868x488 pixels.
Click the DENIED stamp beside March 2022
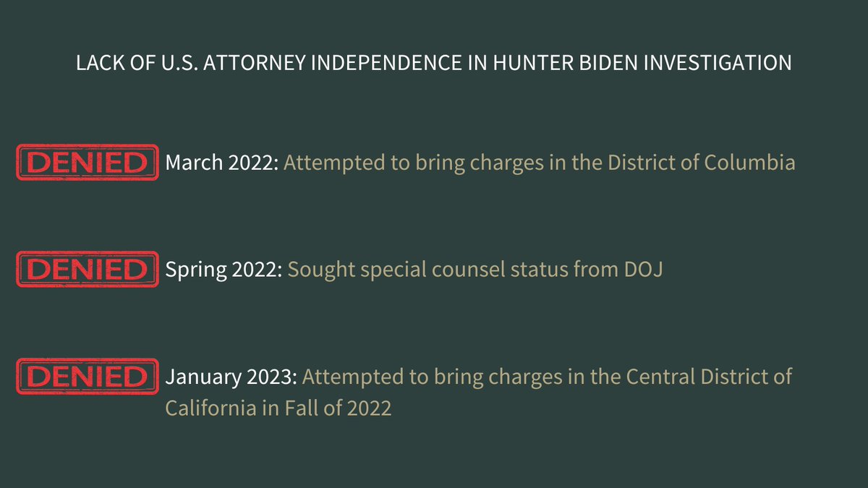(87, 163)
